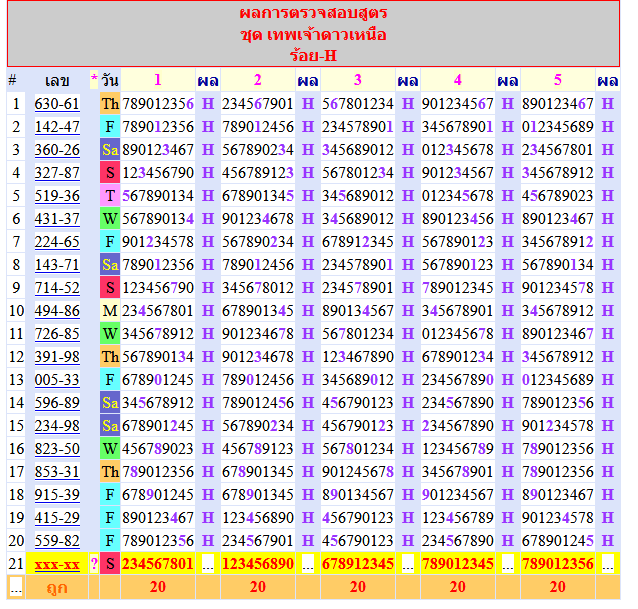Open the 853-31 link
The image size is (638, 609).
(x=57, y=472)
